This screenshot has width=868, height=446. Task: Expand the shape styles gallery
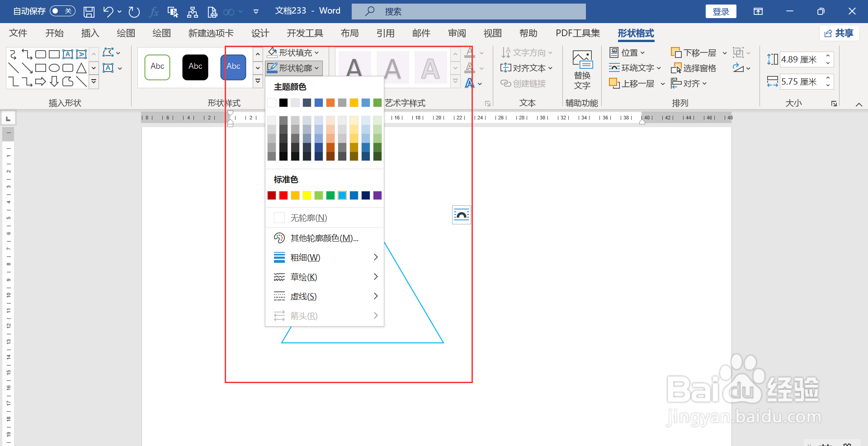258,81
